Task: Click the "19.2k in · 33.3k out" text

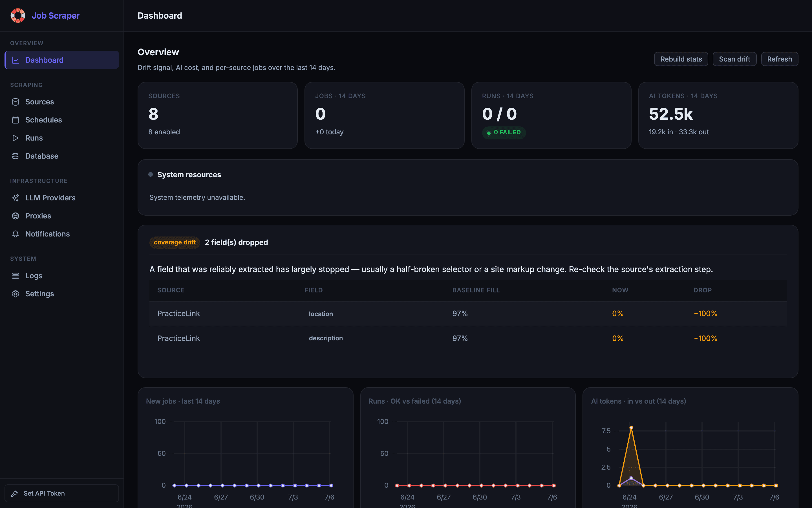Action: (678, 132)
